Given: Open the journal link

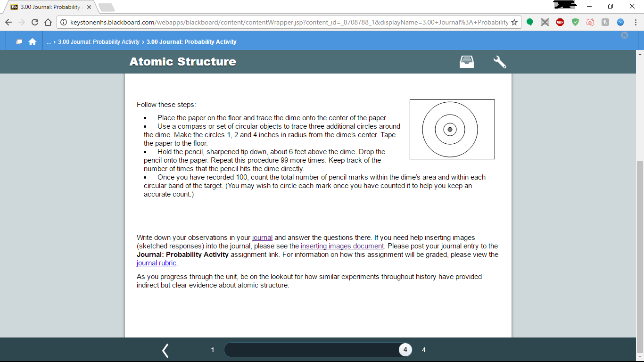Looking at the screenshot, I should 262,238.
